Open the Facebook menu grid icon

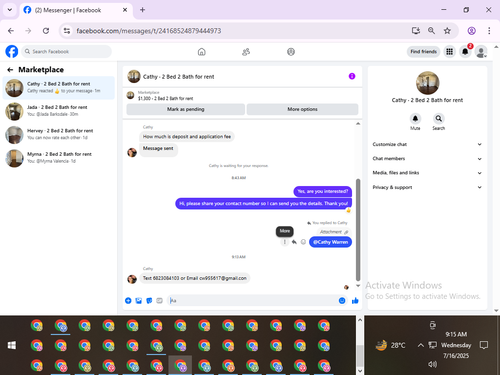(x=450, y=52)
